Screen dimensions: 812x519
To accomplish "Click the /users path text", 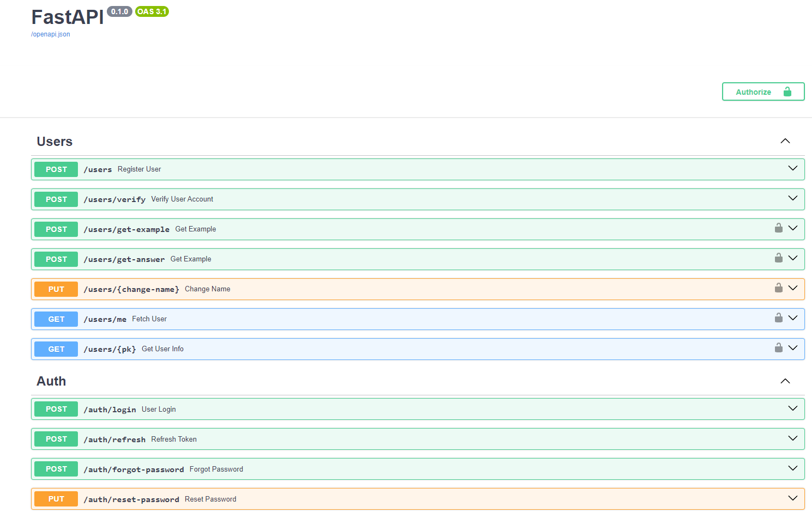I will (98, 169).
